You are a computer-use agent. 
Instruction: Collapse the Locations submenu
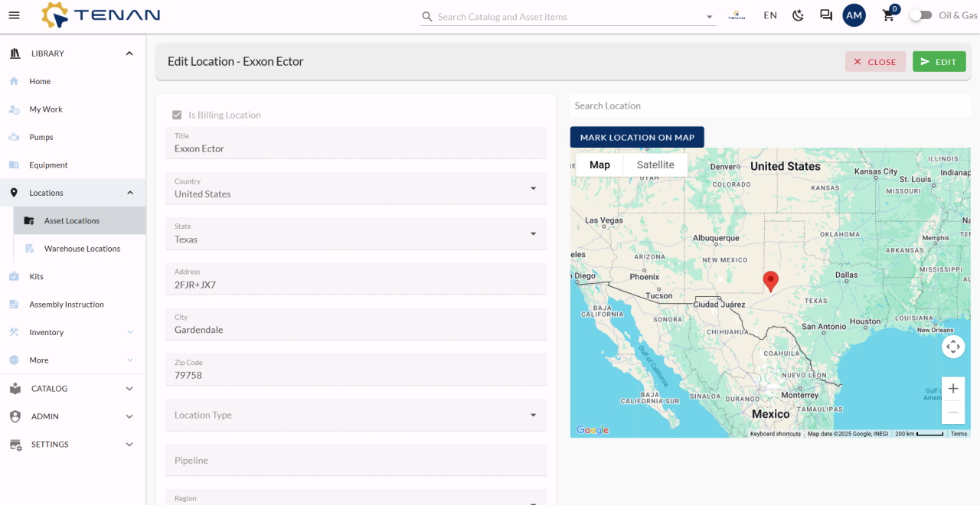click(x=130, y=193)
